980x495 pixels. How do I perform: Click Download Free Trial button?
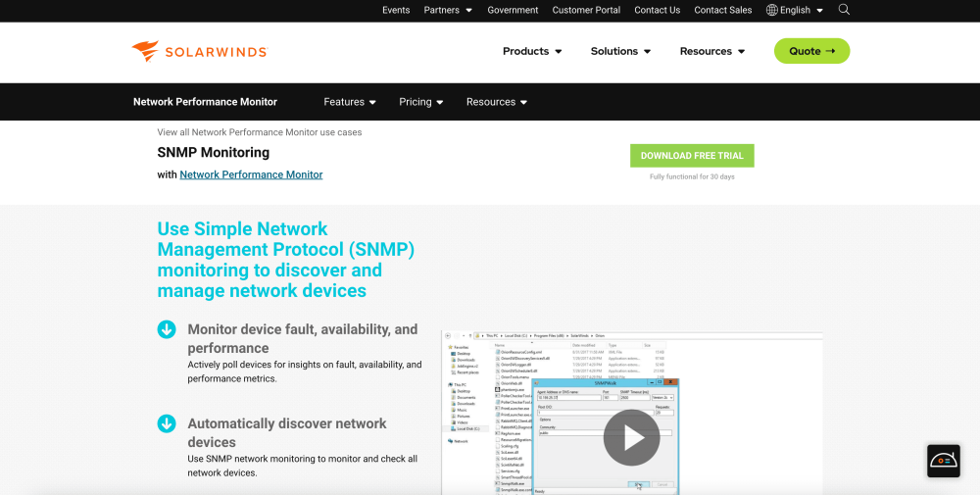692,156
